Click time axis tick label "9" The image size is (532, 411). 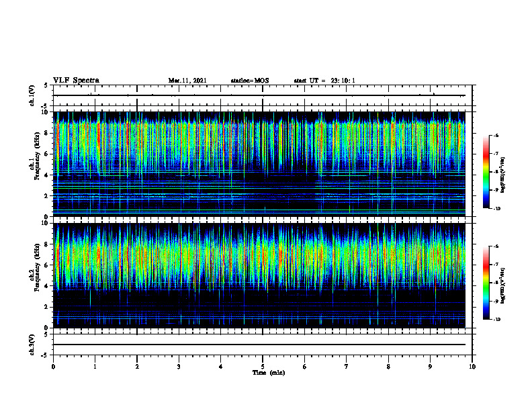tap(430, 367)
